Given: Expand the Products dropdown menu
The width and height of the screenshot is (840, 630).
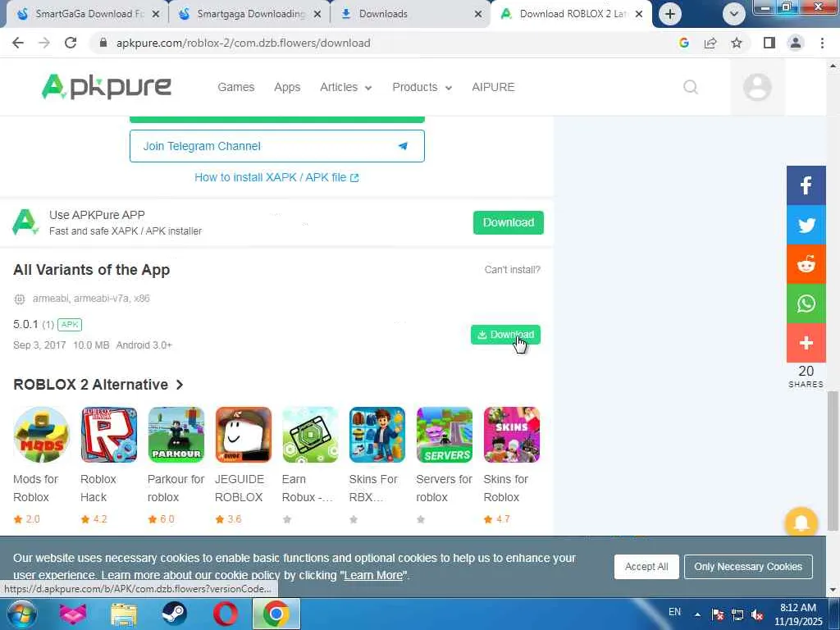Looking at the screenshot, I should coord(422,87).
